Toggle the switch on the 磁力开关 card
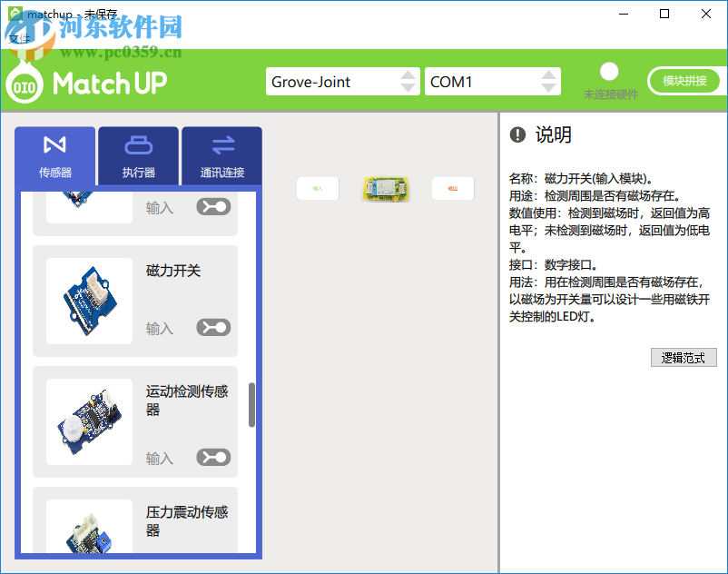728x574 pixels. click(212, 328)
